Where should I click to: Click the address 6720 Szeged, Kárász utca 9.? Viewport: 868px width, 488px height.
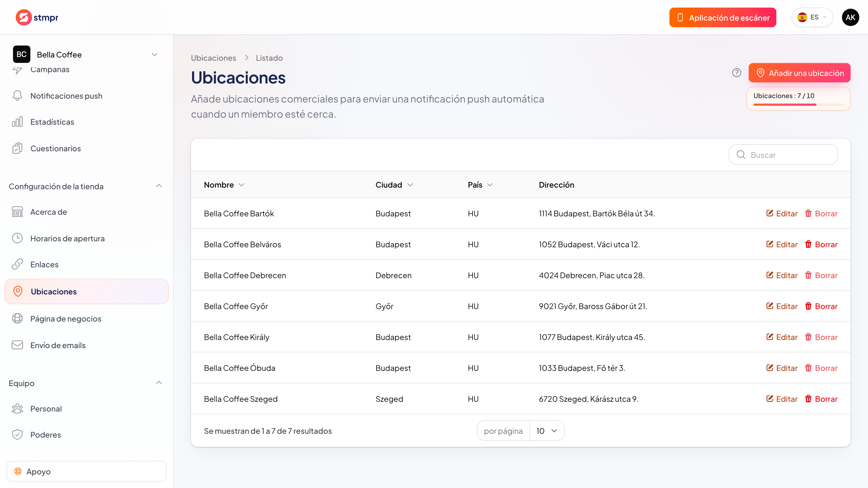click(588, 399)
